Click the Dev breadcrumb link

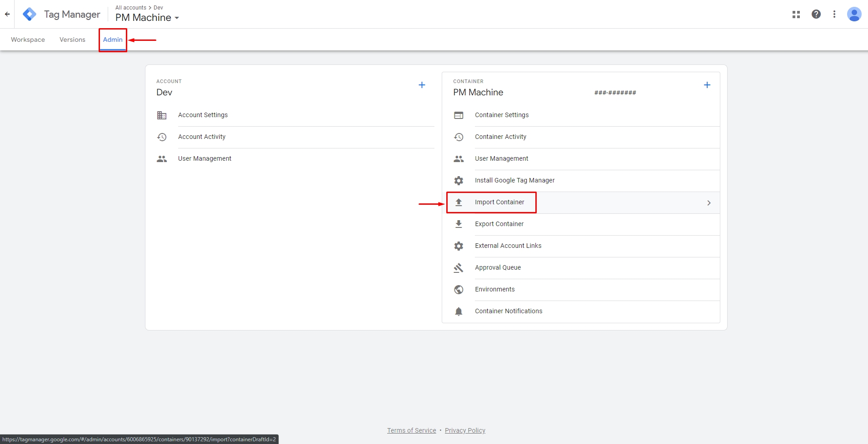(158, 8)
